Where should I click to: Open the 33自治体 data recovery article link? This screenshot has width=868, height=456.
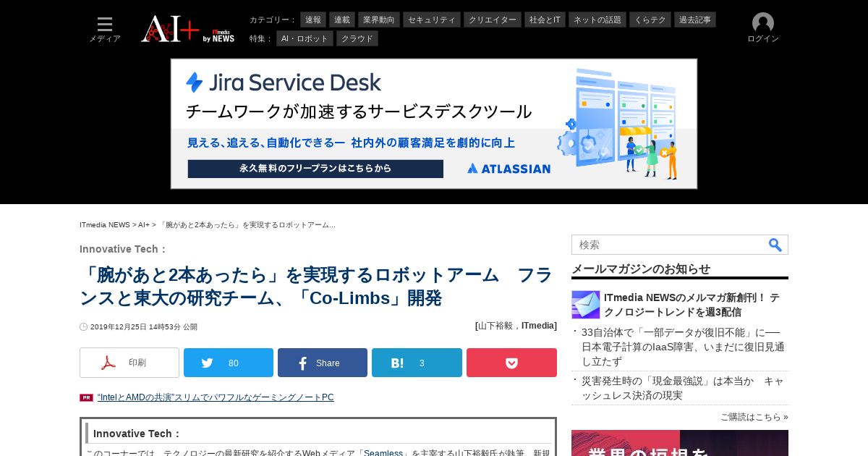683,347
